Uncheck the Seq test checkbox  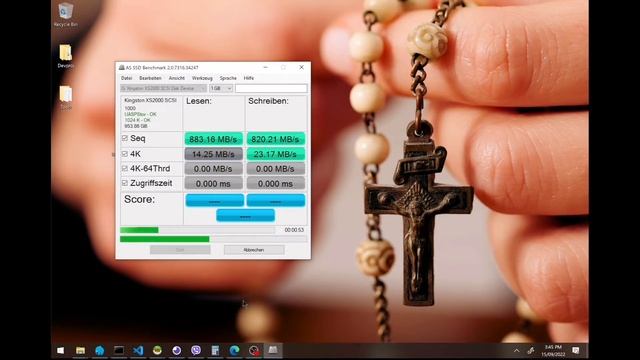125,138
